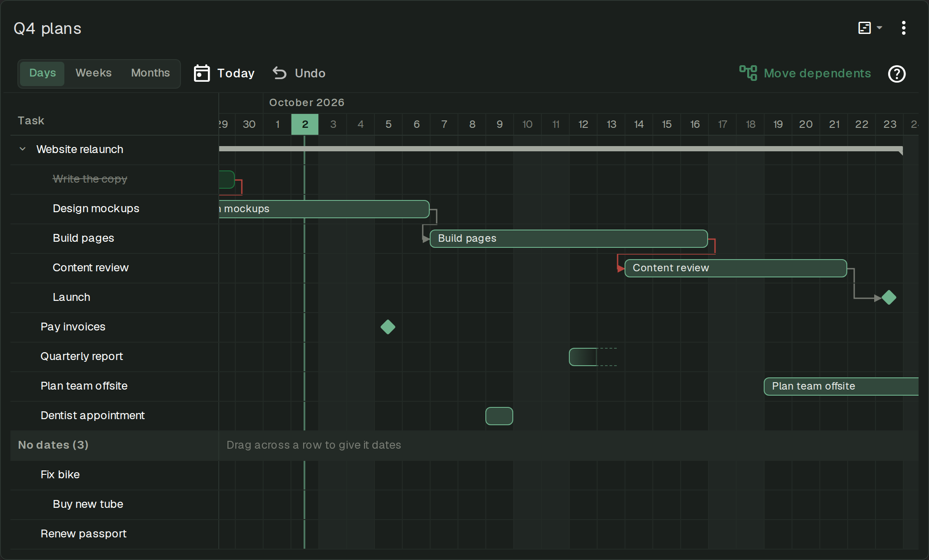The width and height of the screenshot is (929, 560).
Task: Click the highlighted day 2 header
Action: tap(305, 124)
